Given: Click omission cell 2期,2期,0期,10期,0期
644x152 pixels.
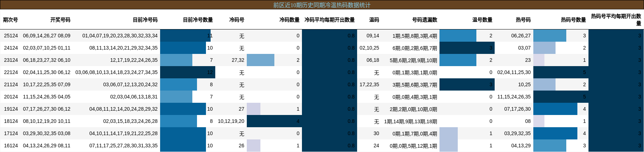Looking at the screenshot, I should click(413, 109).
